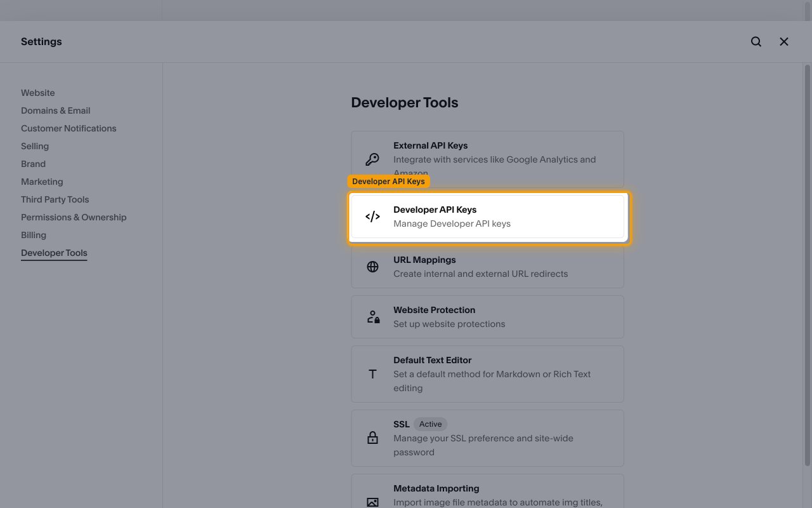
Task: Click the padlock icon beside SSL
Action: click(372, 438)
